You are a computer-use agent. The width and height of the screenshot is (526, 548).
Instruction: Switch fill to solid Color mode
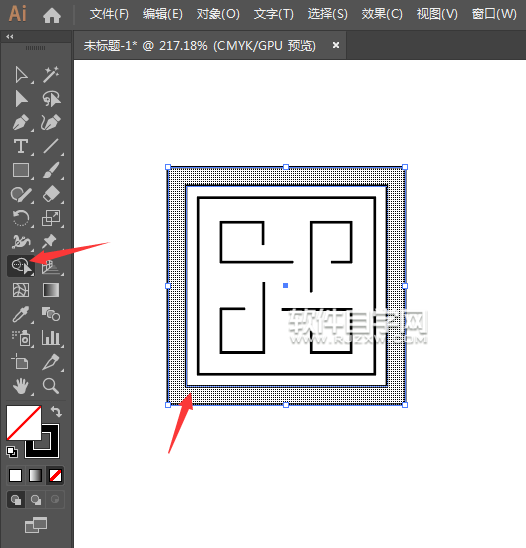pyautogui.click(x=15, y=475)
